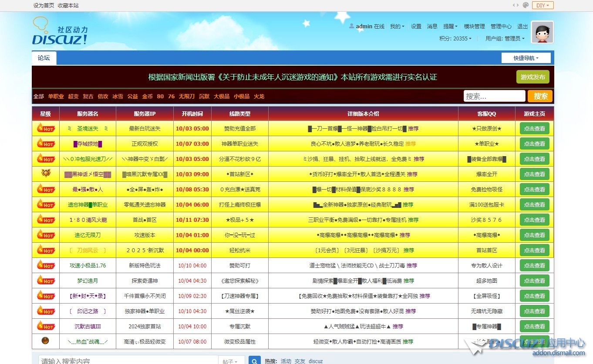Expand the DIY dropdown
This screenshot has width=593, height=364.
542,5
